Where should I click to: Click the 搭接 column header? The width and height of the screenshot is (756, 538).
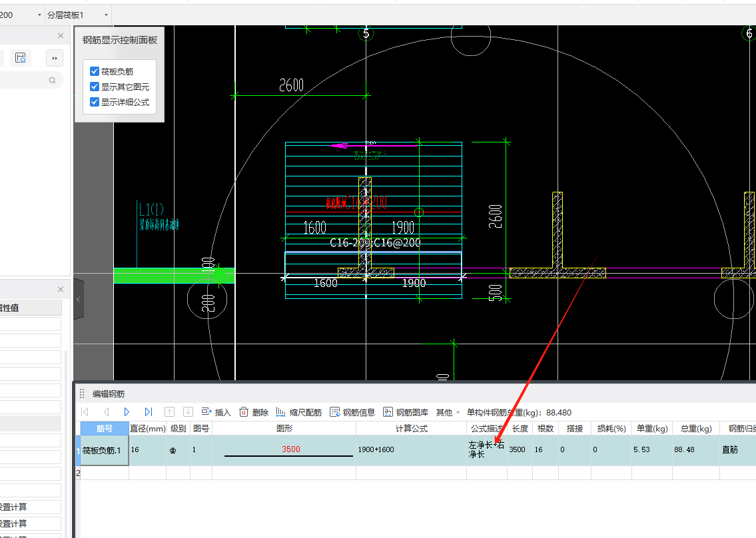click(575, 428)
